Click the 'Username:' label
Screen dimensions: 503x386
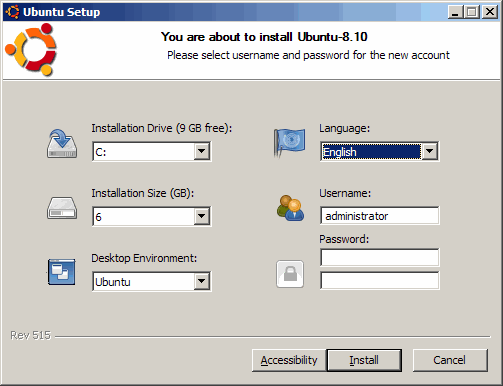[345, 193]
